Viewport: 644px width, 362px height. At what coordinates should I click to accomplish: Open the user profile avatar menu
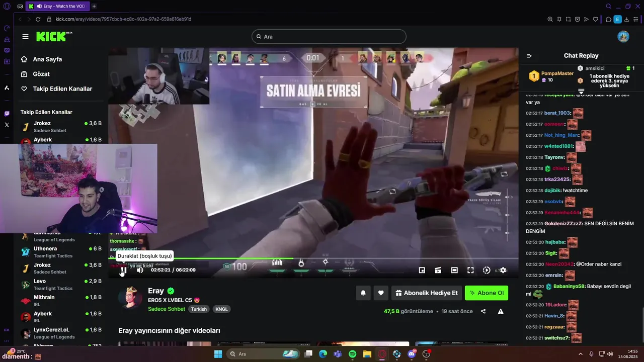[x=623, y=37]
